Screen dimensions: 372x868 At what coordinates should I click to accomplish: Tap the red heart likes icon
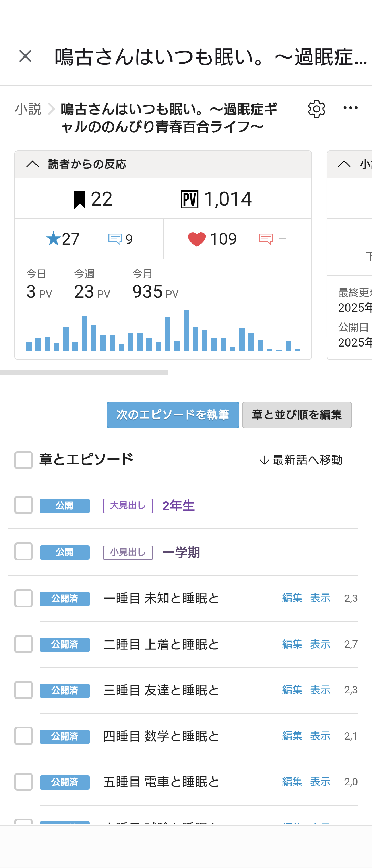click(197, 239)
